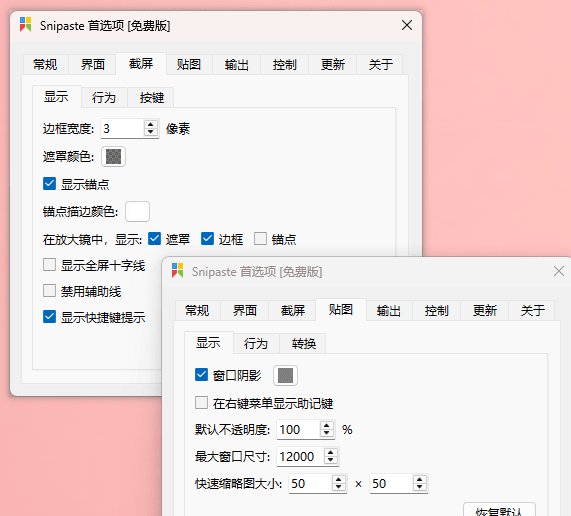Change the 窗口阴影 gray color swatch
Screen dimensions: 571x516
click(x=285, y=375)
